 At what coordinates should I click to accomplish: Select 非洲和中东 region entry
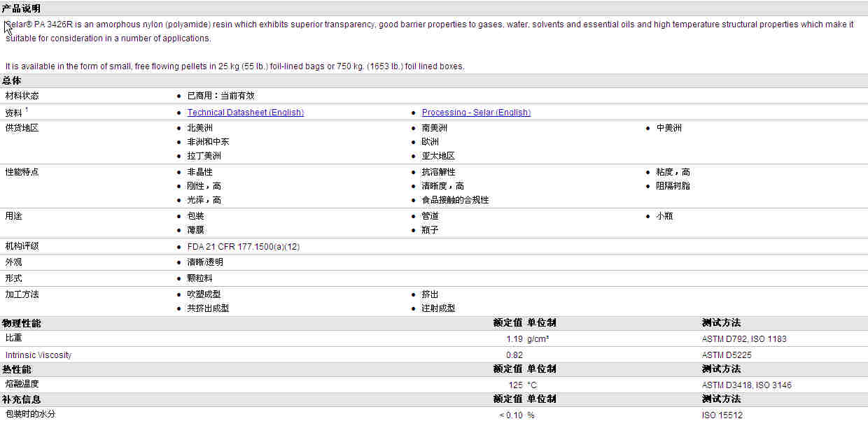[x=208, y=142]
